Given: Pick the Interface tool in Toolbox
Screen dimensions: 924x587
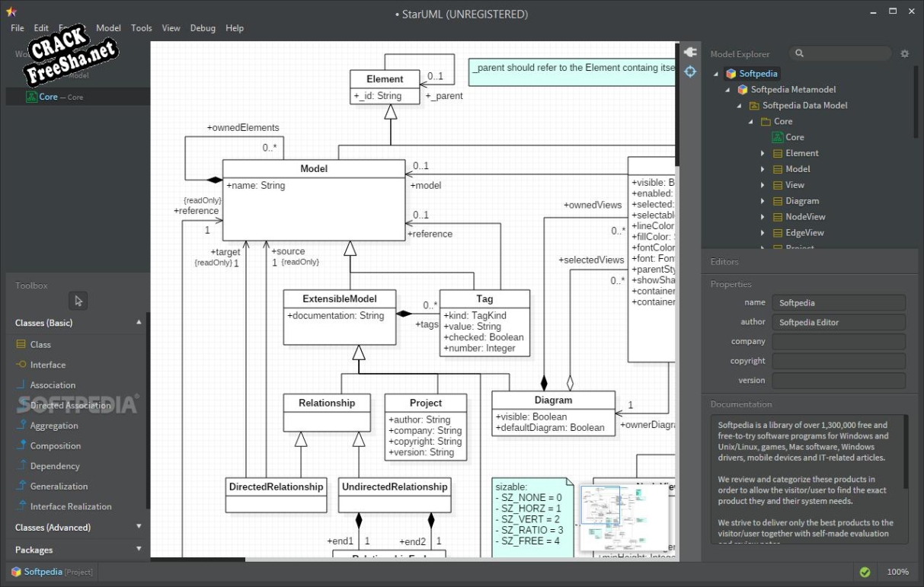Looking at the screenshot, I should point(47,365).
